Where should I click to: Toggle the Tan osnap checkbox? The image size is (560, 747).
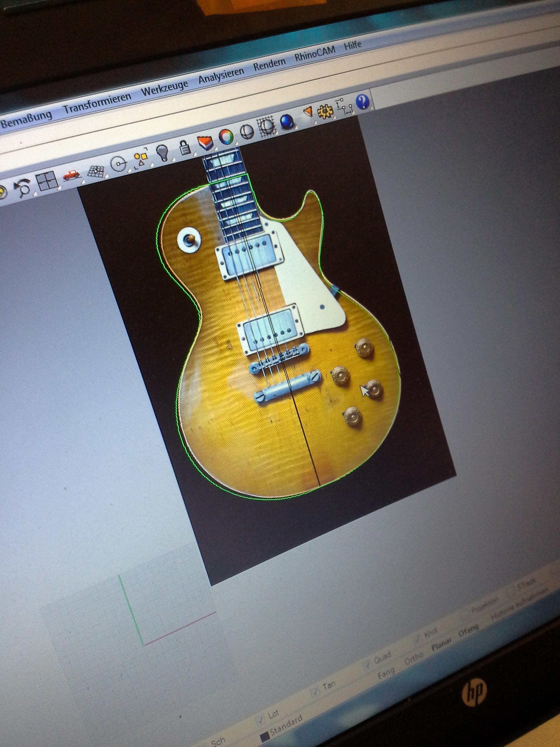click(x=315, y=693)
